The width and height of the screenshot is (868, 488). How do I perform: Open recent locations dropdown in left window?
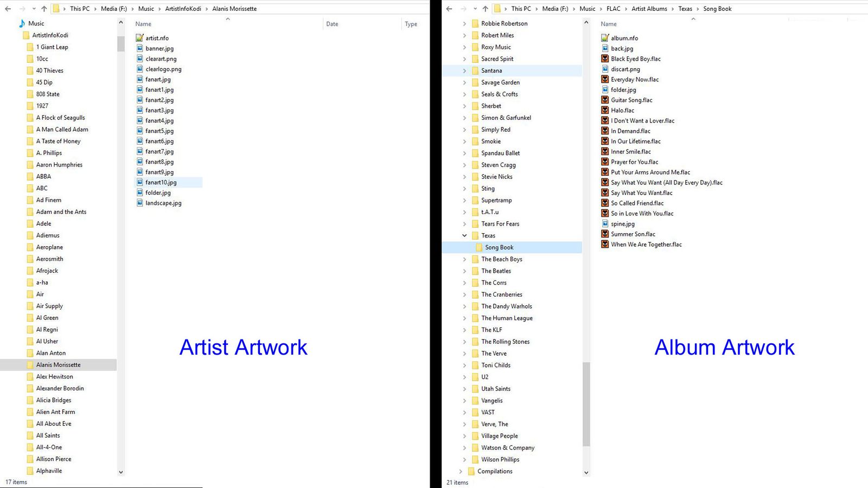pyautogui.click(x=34, y=9)
